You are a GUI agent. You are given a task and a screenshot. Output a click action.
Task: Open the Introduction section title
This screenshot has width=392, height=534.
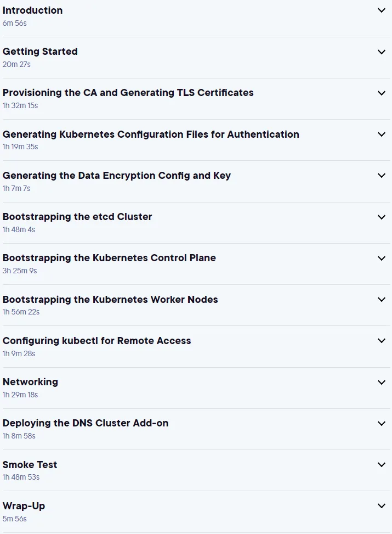(33, 10)
